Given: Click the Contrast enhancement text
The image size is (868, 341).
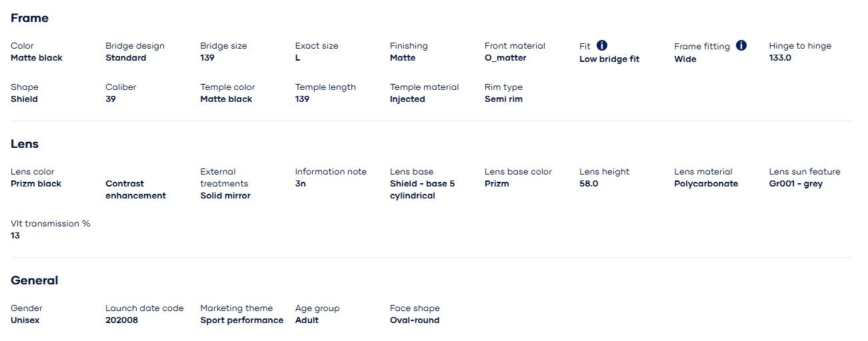Looking at the screenshot, I should point(135,190).
